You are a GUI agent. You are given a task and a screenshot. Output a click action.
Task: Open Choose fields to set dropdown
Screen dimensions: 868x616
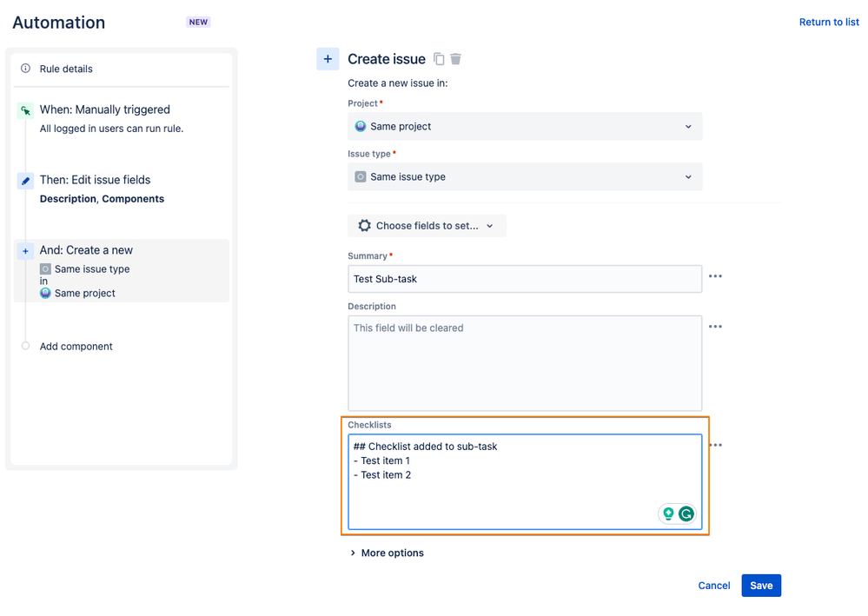pyautogui.click(x=427, y=226)
